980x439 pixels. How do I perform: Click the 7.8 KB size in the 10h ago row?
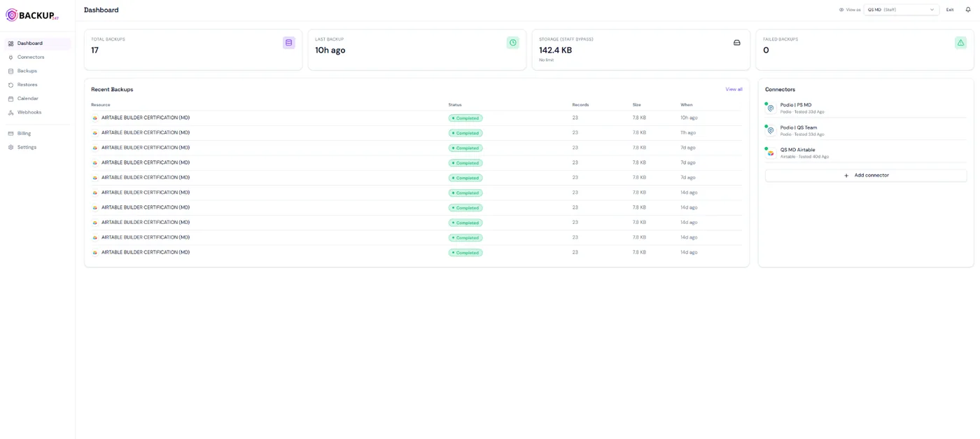pos(639,118)
